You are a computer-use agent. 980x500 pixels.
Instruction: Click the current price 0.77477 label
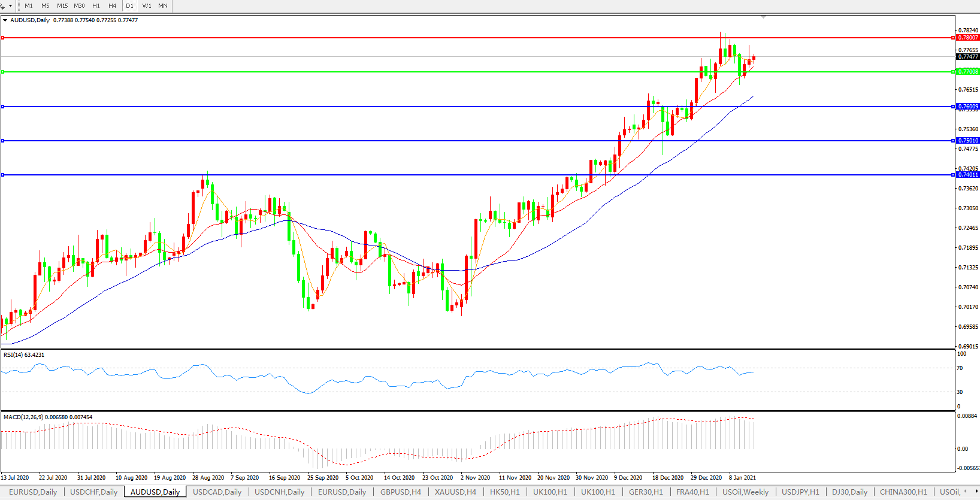[x=968, y=57]
